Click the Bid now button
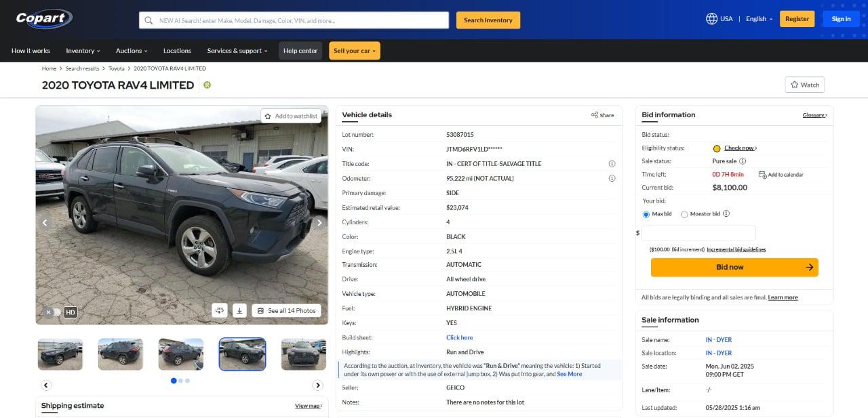Screen dimensions: 868x418 pyautogui.click(x=734, y=267)
